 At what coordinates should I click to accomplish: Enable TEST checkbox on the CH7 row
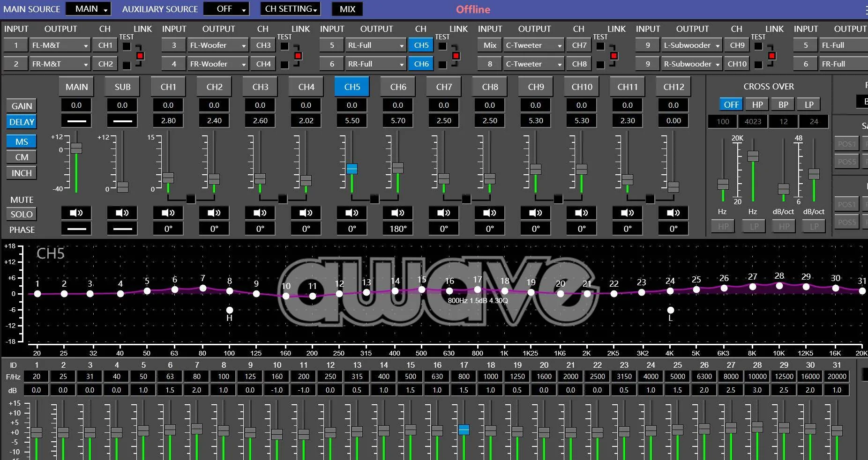600,46
